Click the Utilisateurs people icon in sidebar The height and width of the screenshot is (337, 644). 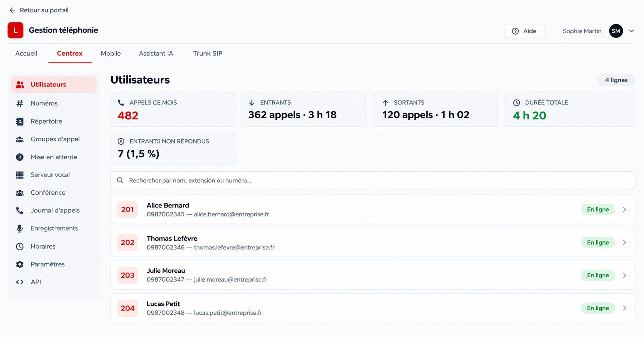point(20,85)
